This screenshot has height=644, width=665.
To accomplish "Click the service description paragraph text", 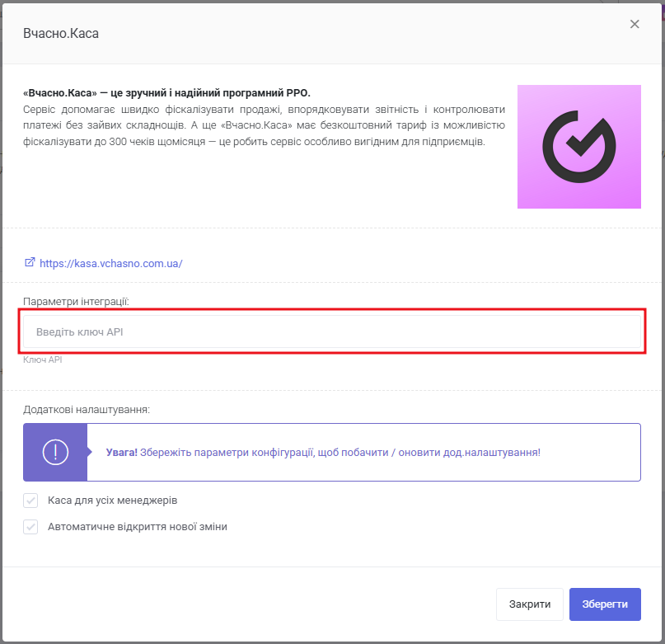I will tap(264, 125).
